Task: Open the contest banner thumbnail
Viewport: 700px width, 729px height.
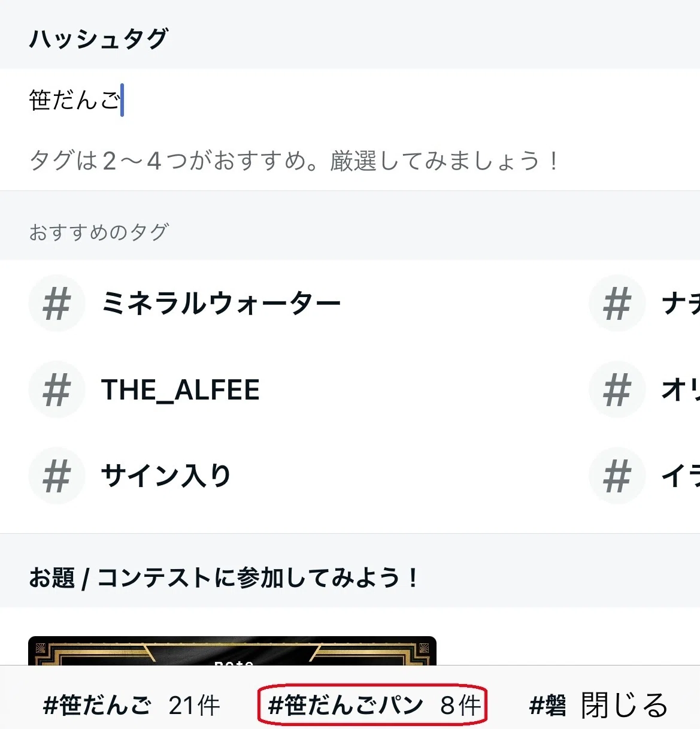Action: click(x=232, y=651)
